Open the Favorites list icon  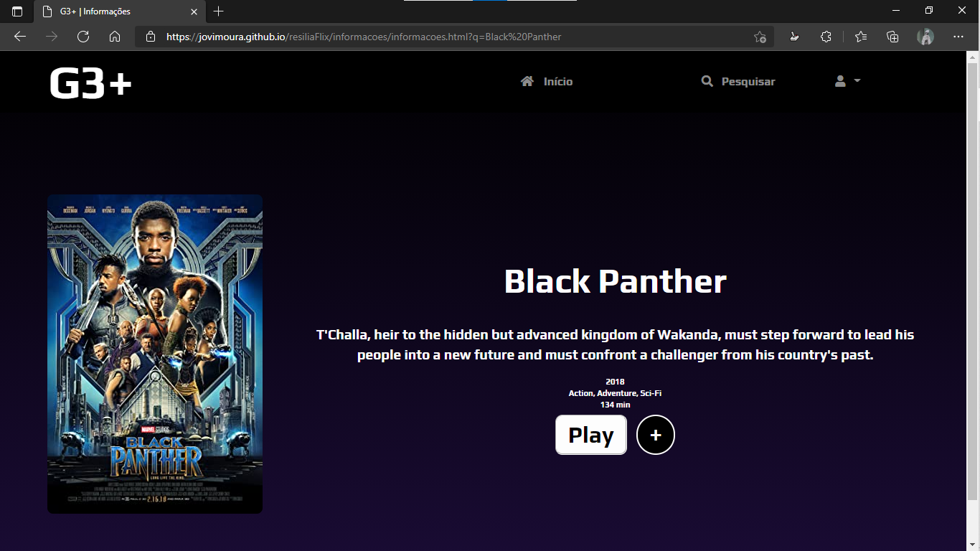[x=861, y=37]
